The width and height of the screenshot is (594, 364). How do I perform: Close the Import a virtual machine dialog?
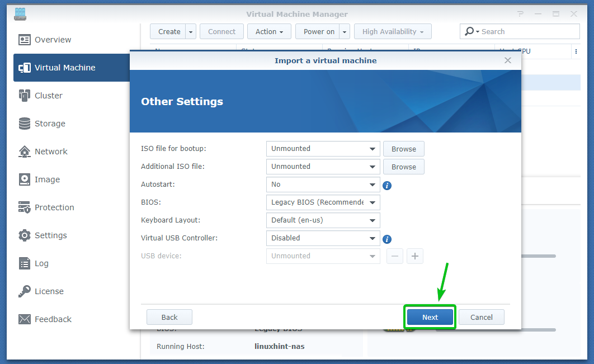tap(508, 60)
